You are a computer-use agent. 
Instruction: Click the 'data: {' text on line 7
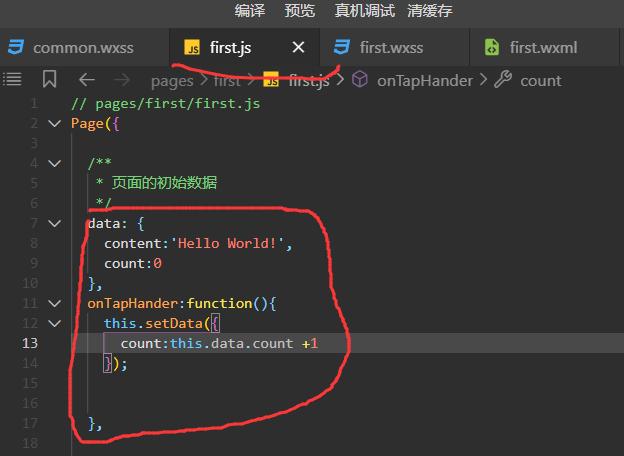(116, 224)
